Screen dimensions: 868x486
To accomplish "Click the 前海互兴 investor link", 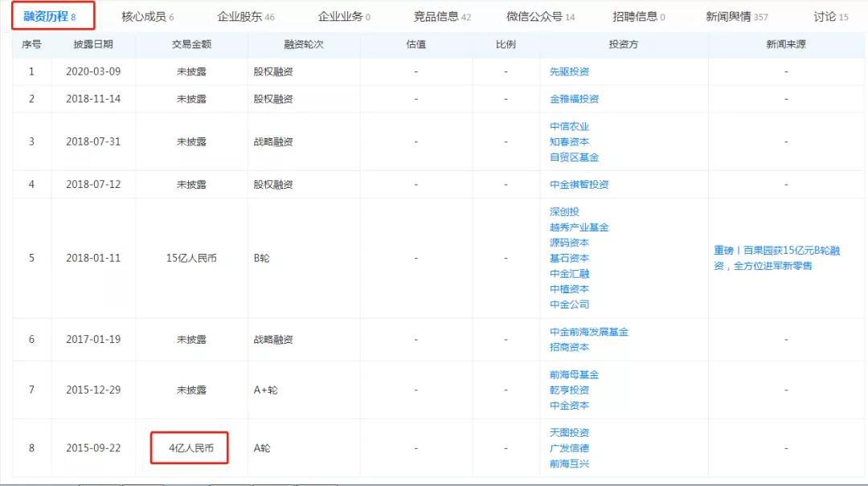I will click(x=569, y=464).
